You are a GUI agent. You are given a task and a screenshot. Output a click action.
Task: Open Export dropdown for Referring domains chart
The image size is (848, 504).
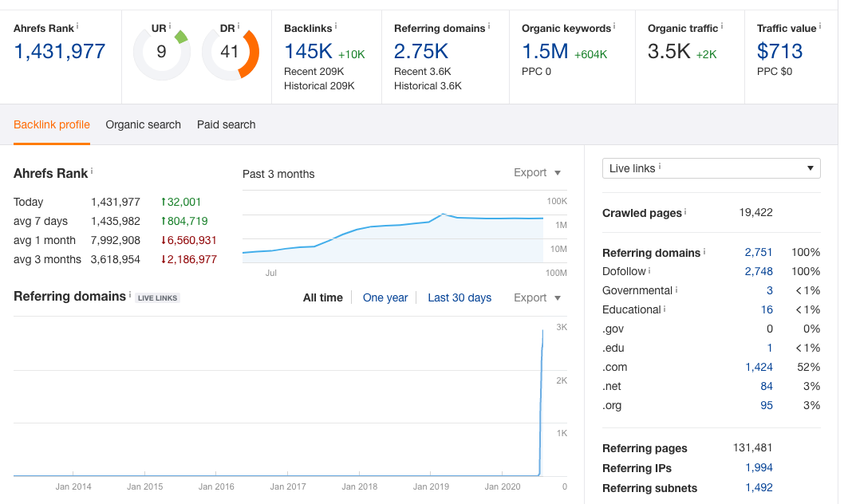tap(537, 297)
